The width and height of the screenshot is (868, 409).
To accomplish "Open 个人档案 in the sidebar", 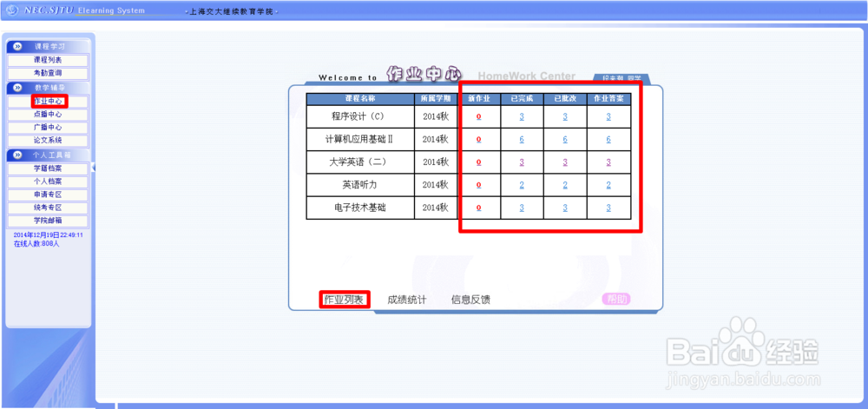I will 48,181.
